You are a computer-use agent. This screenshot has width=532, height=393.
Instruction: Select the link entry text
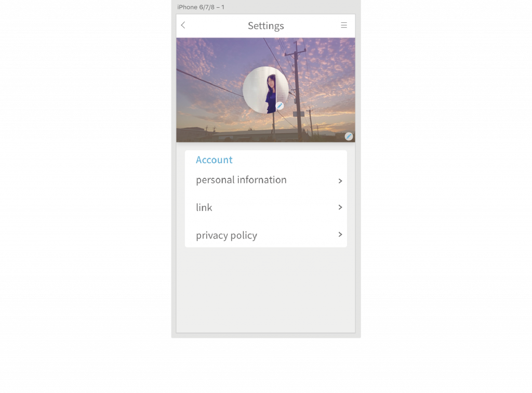point(204,207)
